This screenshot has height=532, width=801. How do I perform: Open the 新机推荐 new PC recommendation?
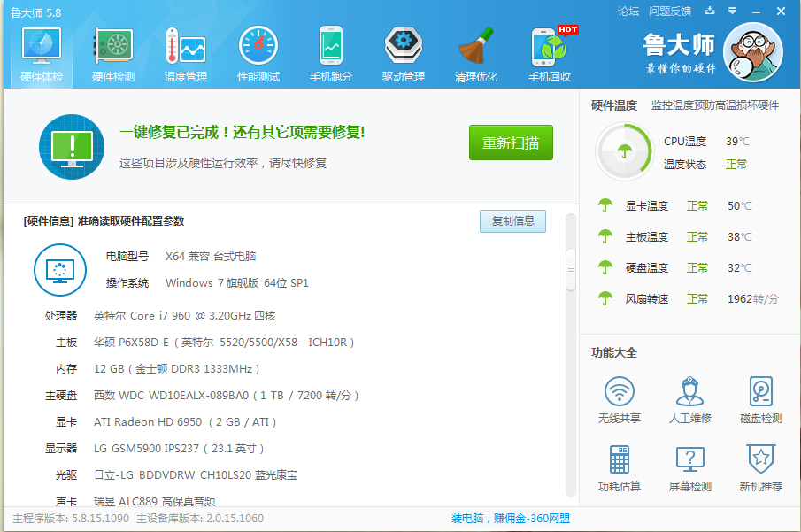coord(760,467)
